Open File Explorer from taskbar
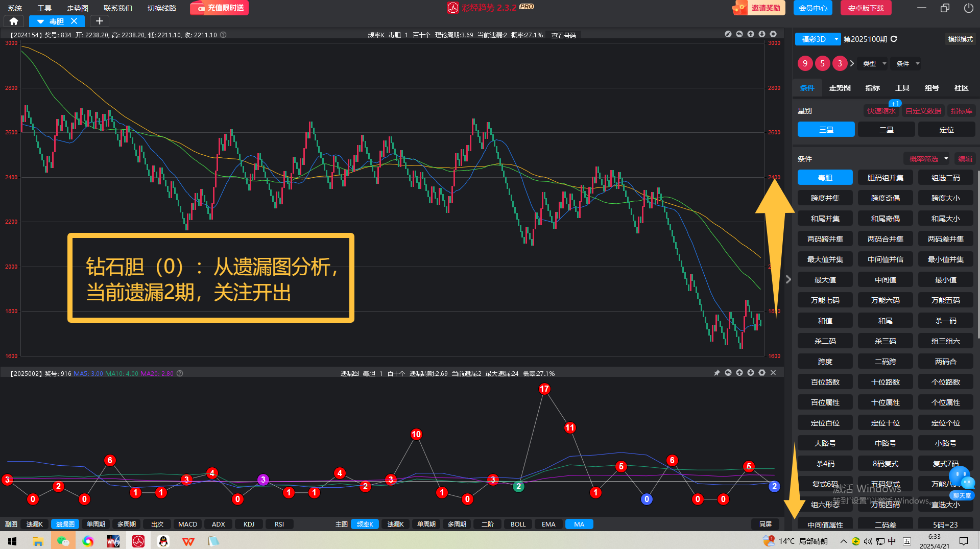The width and height of the screenshot is (980, 549). tap(38, 541)
